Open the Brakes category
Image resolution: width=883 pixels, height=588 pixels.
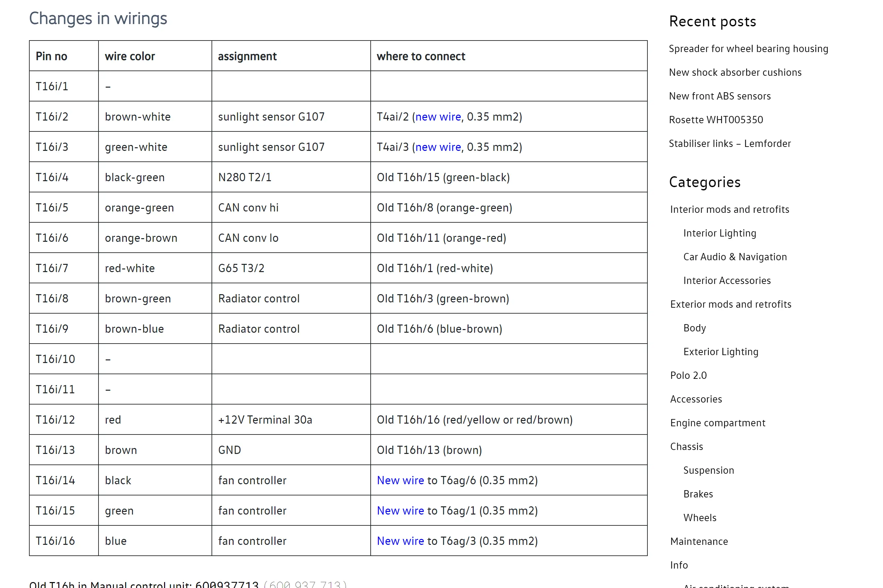[x=698, y=494]
